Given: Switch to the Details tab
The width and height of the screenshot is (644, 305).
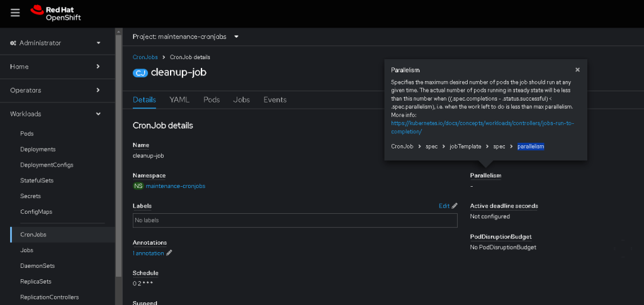Looking at the screenshot, I should (x=144, y=100).
